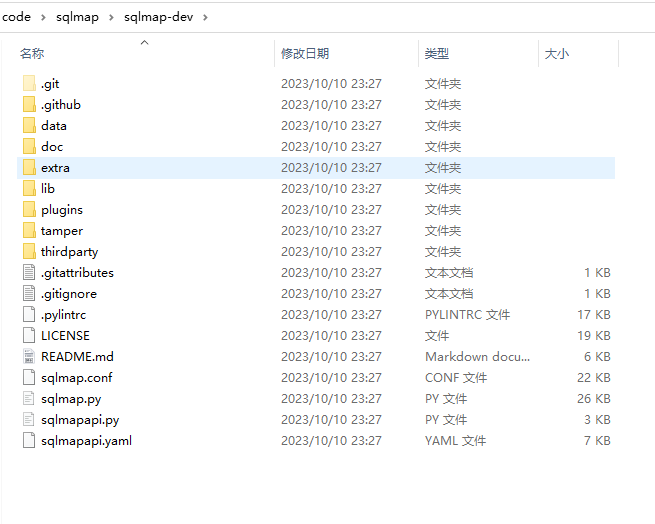The image size is (655, 524).
Task: Click chevron between sqlmap and sqlmap-dev
Action: tap(110, 17)
